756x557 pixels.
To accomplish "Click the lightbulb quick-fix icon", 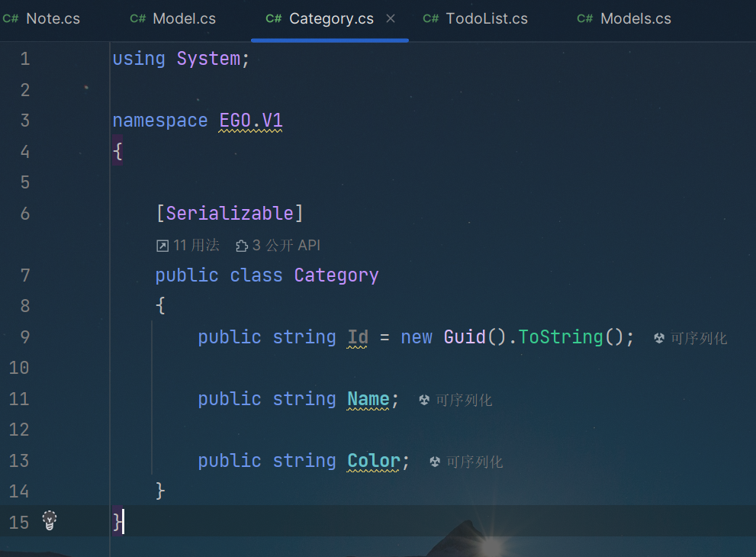I will [x=50, y=521].
